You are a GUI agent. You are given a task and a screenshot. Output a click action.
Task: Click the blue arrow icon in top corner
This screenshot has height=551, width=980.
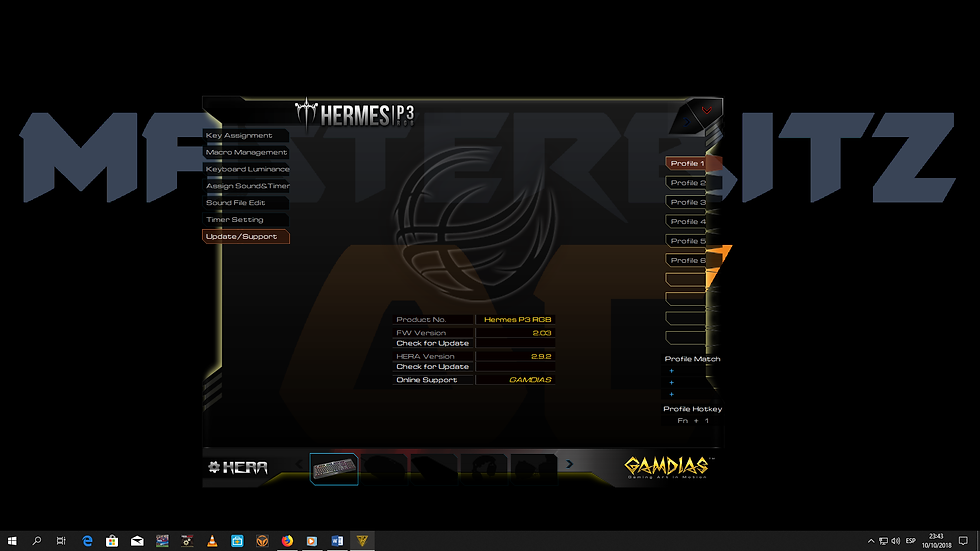coord(687,122)
